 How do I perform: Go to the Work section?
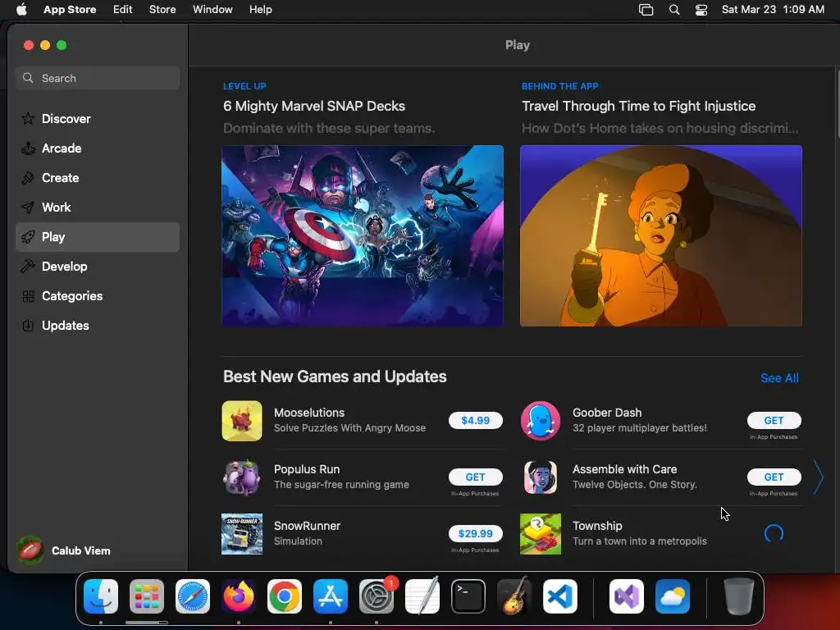[97, 208]
